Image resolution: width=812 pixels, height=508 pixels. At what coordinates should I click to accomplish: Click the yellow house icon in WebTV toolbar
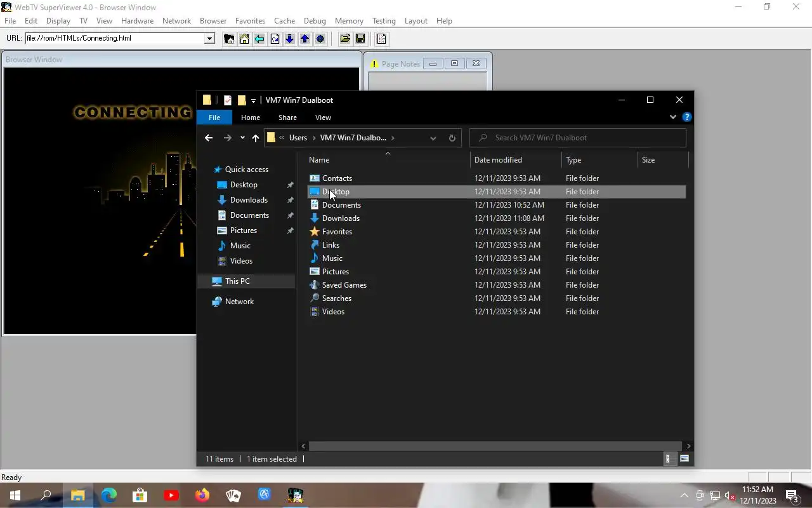pyautogui.click(x=244, y=39)
